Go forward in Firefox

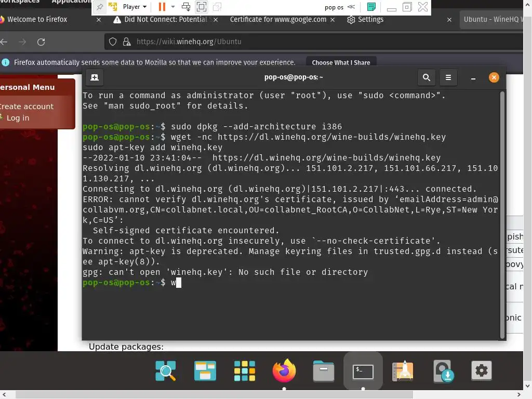pyautogui.click(x=22, y=42)
